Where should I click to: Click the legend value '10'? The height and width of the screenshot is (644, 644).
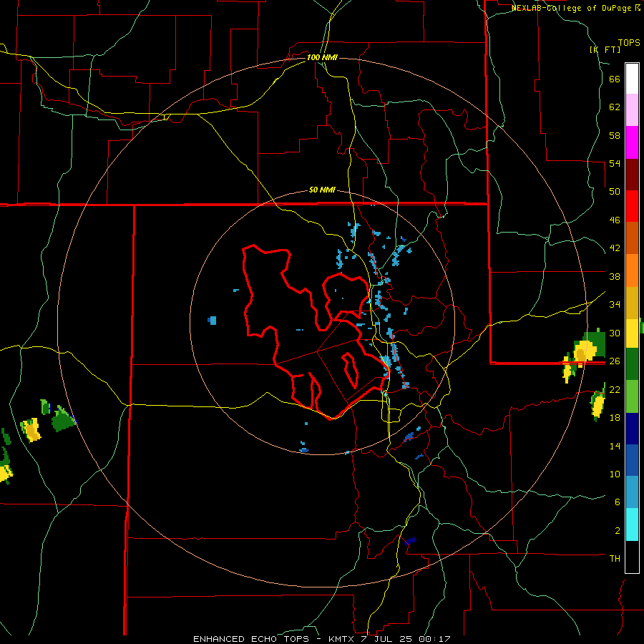(615, 474)
